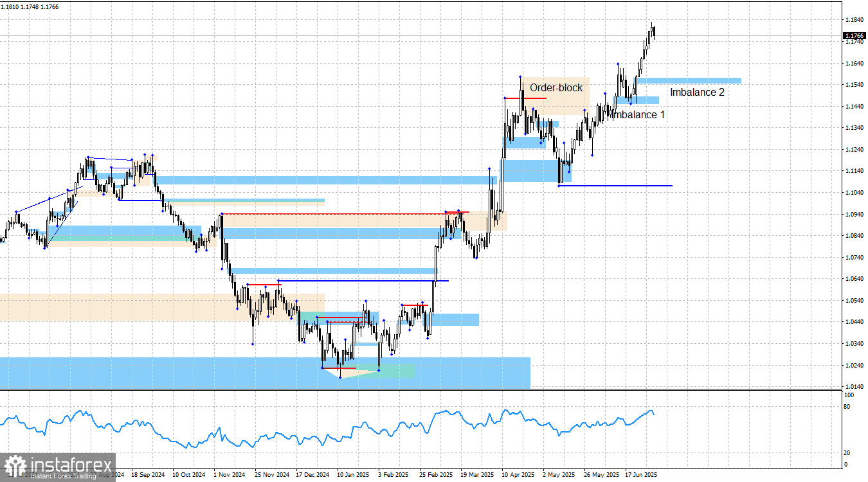Select the beige Order-block zone rectangle

(x=555, y=96)
